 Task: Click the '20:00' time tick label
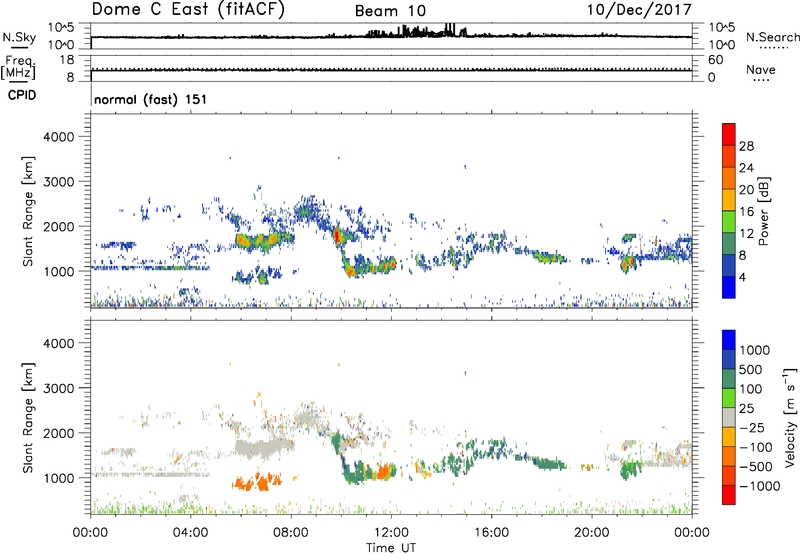click(592, 533)
